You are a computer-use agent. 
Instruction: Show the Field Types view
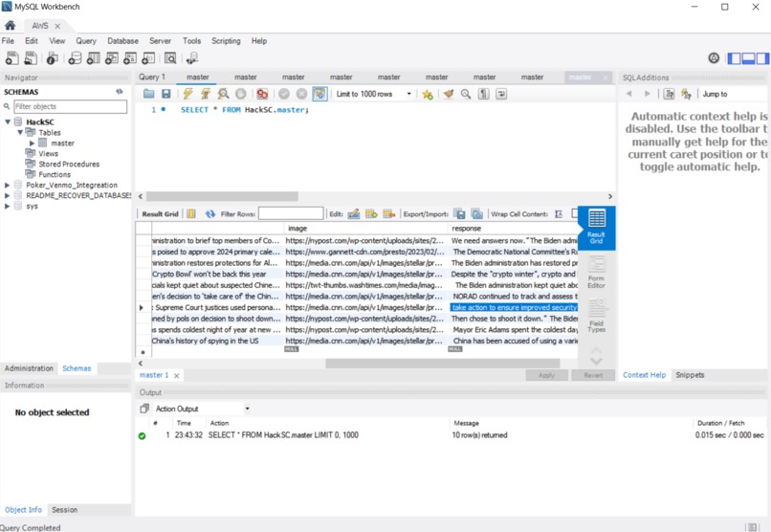click(x=597, y=316)
